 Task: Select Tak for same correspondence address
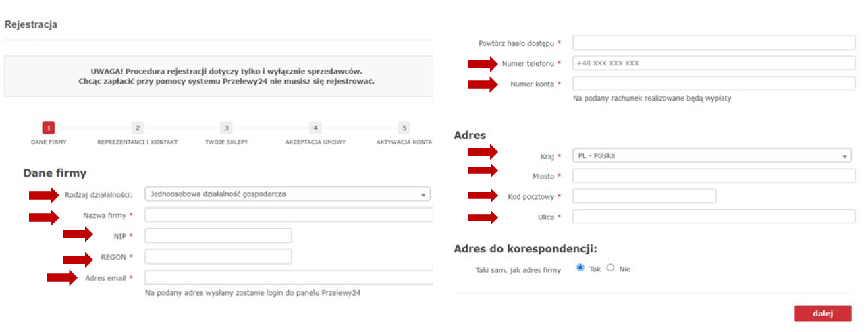pos(580,268)
